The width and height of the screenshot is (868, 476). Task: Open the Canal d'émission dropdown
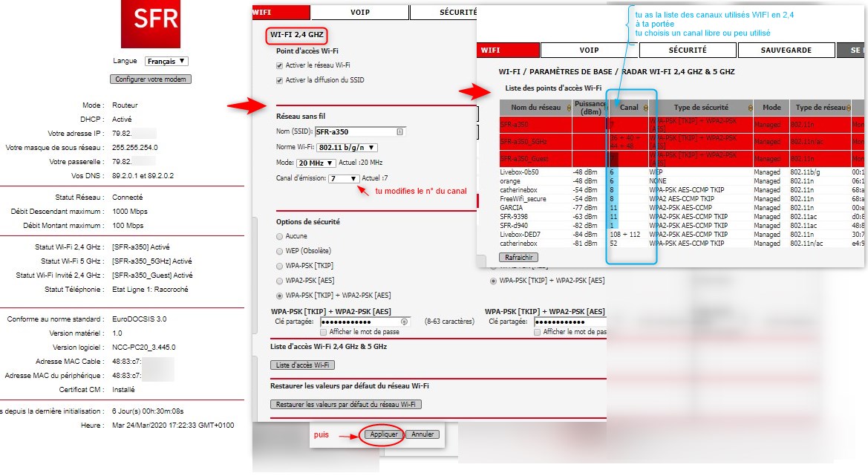click(x=344, y=179)
